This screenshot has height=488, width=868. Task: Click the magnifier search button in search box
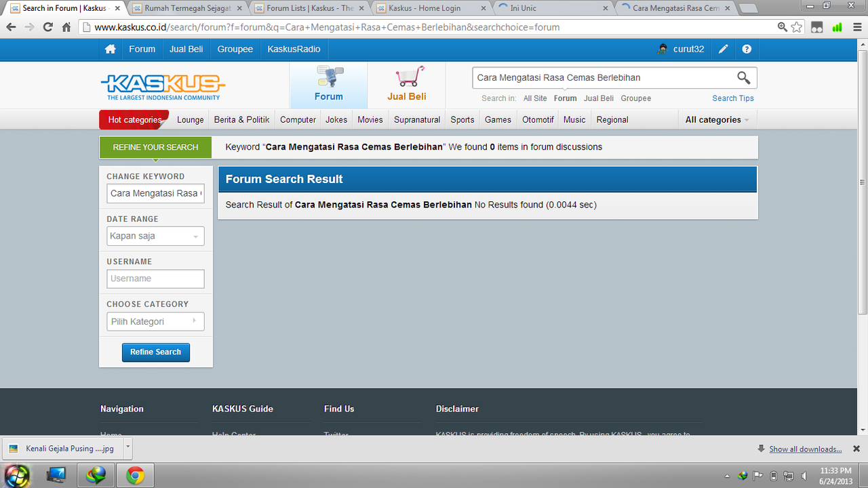pyautogui.click(x=744, y=77)
